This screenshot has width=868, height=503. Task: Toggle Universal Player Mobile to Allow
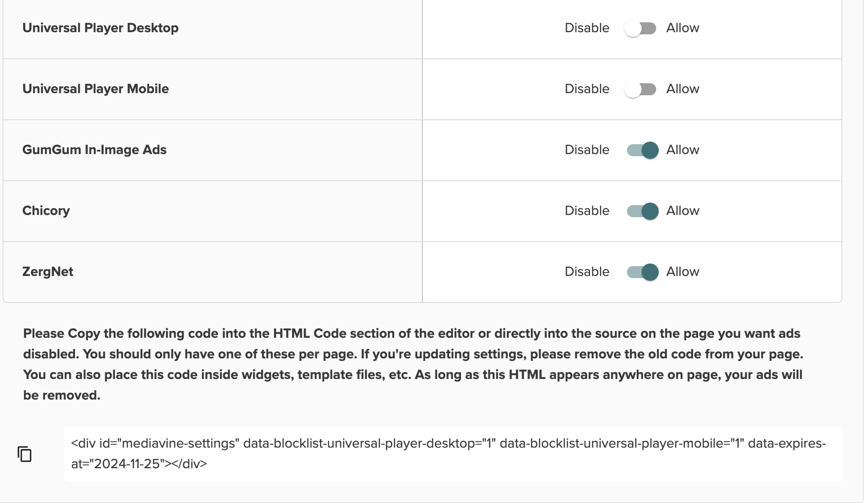[x=640, y=89]
